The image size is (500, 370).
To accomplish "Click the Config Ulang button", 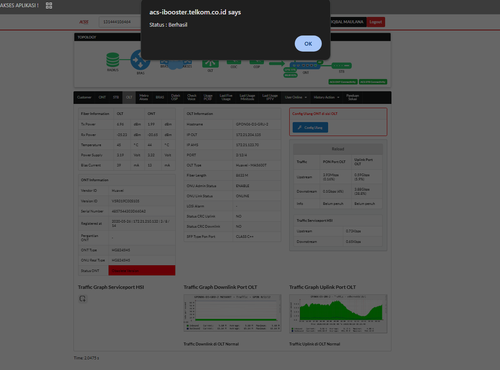I will pyautogui.click(x=310, y=127).
